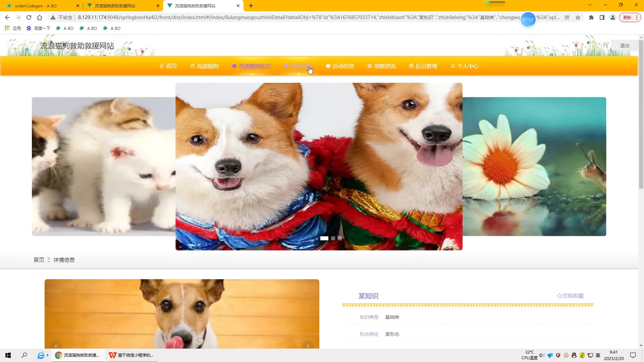Click the page vertical scrollbar thumb
644x362 pixels.
coord(641,114)
